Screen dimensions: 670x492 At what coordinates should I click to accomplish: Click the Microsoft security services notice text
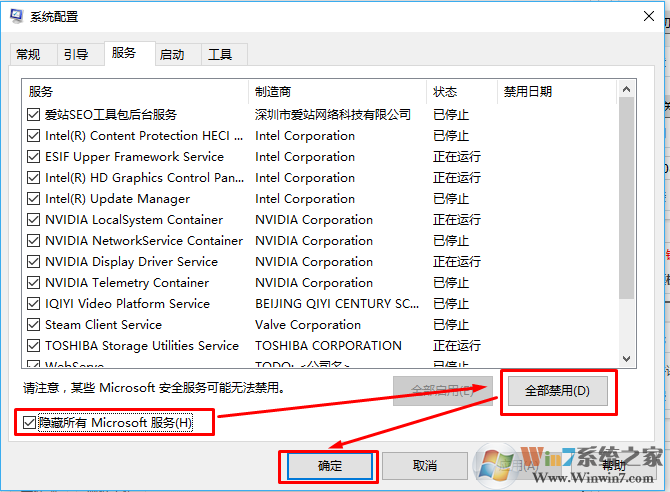click(x=154, y=388)
